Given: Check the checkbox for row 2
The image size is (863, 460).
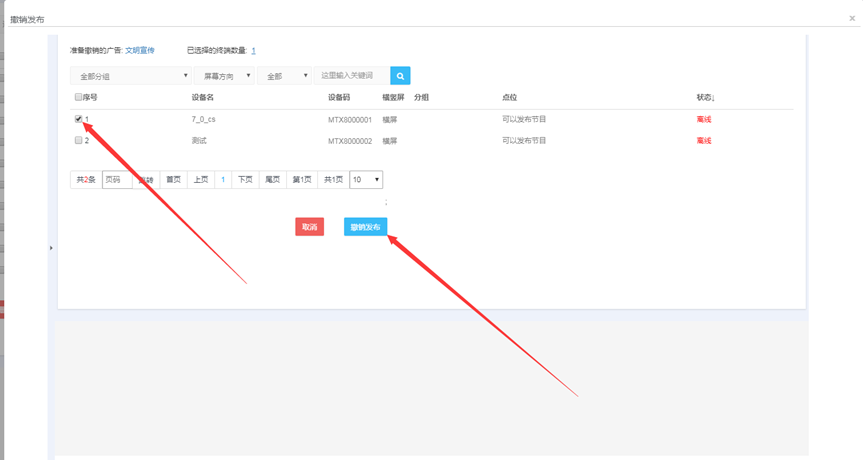Looking at the screenshot, I should click(79, 141).
